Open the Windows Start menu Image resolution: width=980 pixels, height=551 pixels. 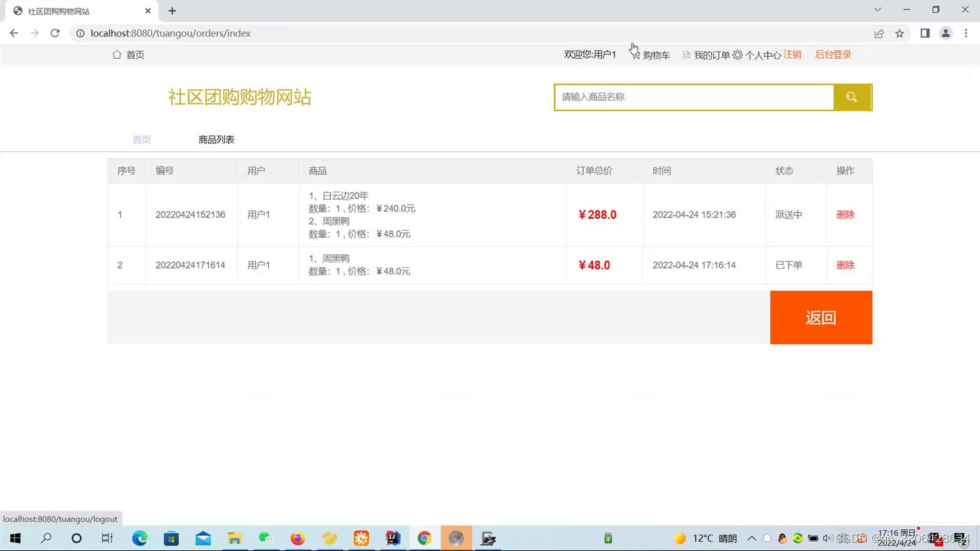[15, 538]
